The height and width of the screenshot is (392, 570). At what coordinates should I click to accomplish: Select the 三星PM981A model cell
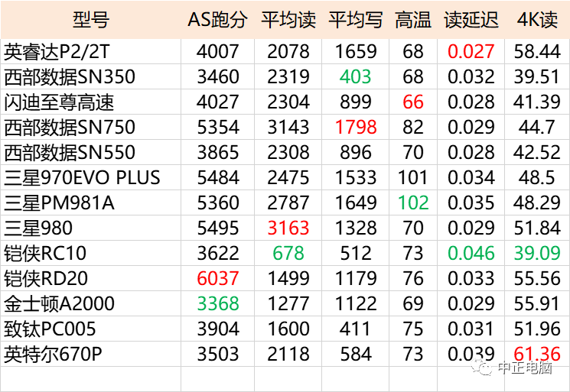coord(91,202)
